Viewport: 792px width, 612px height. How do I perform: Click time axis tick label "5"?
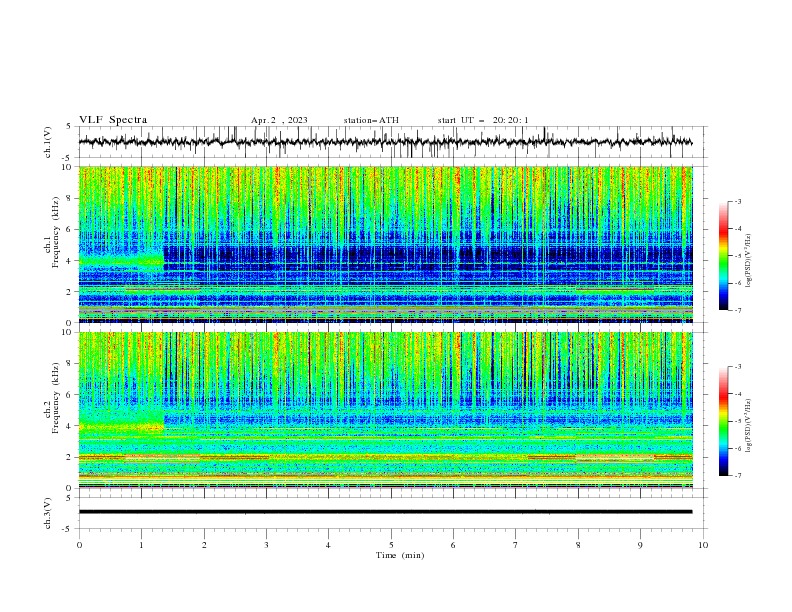tap(391, 545)
